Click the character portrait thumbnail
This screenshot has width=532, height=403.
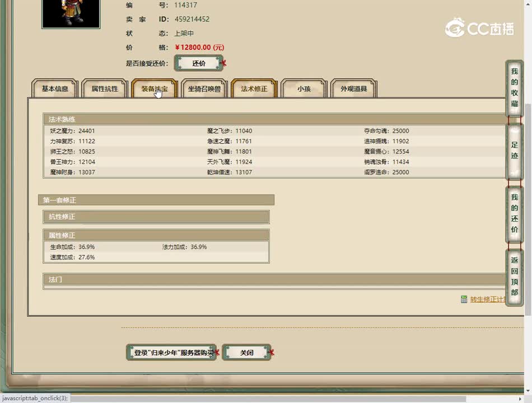click(x=71, y=13)
